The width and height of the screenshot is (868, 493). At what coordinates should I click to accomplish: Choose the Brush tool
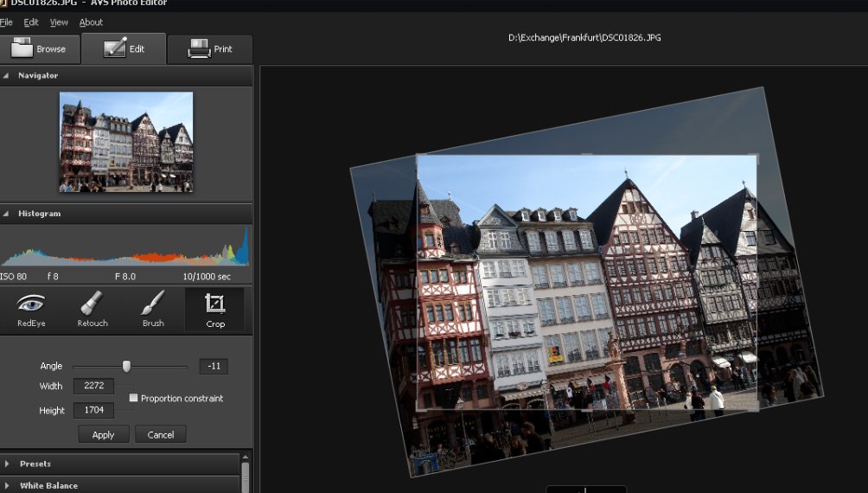tap(153, 310)
